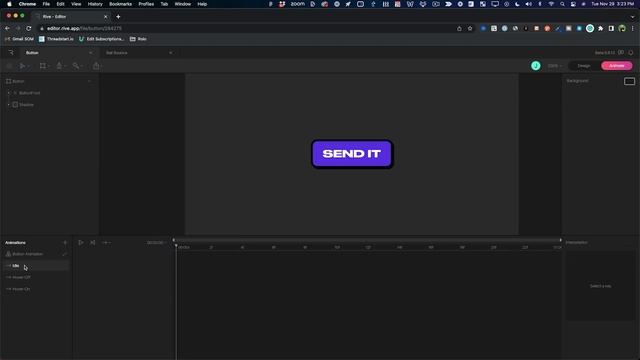Go back in Chrome
Viewport: 640px width, 360px height.
pos(7,29)
